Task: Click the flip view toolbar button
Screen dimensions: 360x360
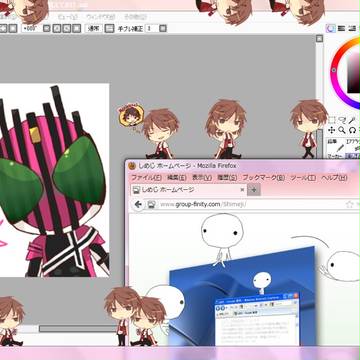Action: 77,29
